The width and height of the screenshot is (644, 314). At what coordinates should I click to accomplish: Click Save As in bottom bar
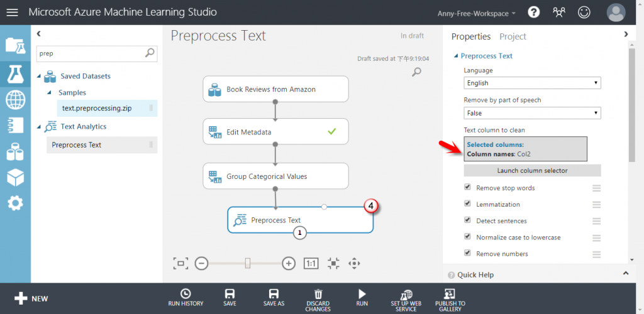pyautogui.click(x=274, y=298)
